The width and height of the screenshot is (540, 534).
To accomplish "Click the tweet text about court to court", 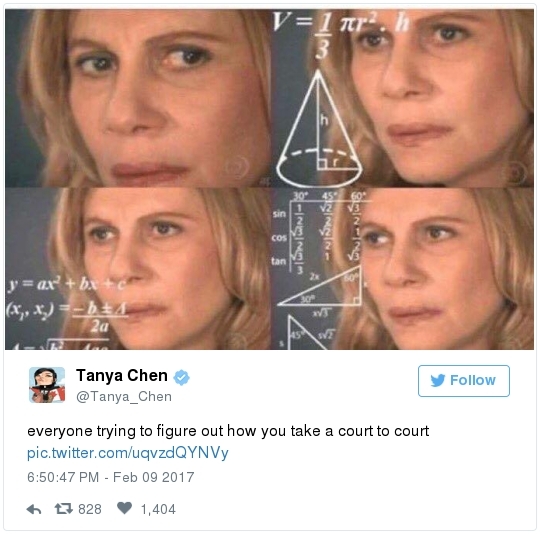I will [x=228, y=431].
